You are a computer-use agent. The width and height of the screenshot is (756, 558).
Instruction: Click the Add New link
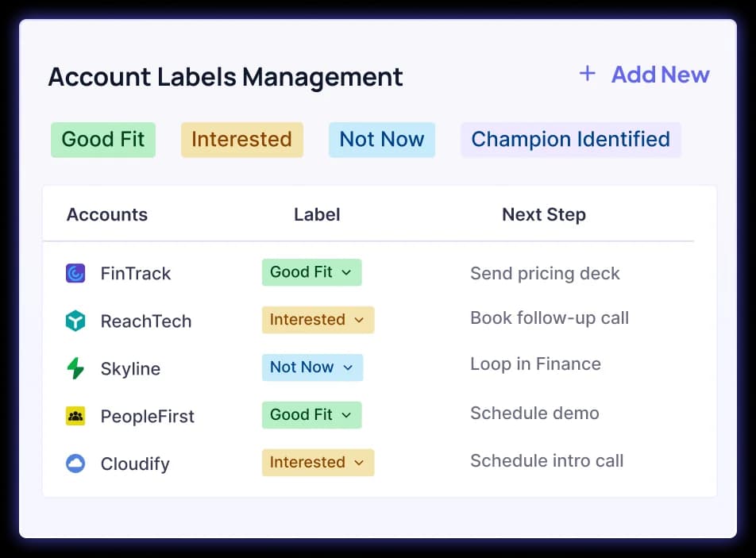coord(660,74)
